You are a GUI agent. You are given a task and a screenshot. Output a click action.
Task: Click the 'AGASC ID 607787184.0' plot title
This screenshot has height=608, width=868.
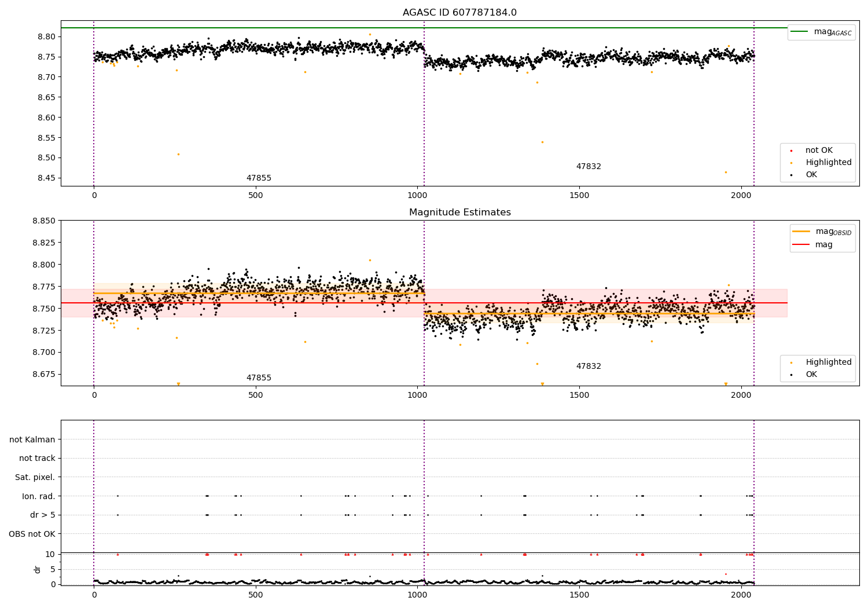[459, 13]
